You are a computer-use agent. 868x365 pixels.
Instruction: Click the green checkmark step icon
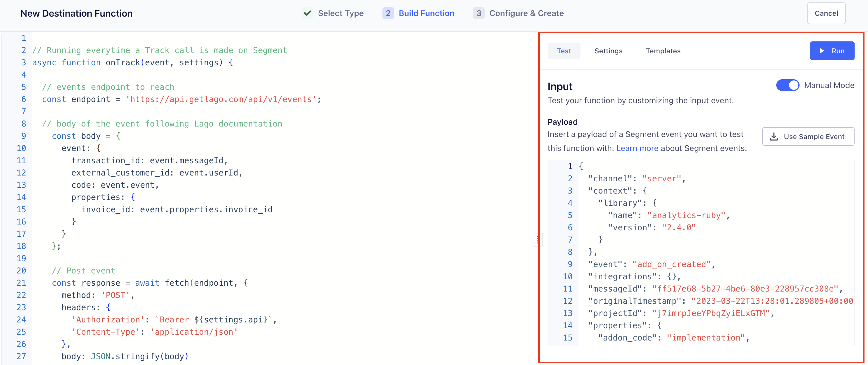[x=307, y=13]
